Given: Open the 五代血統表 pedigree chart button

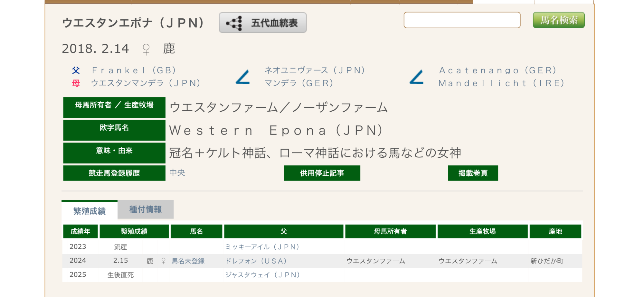Looking at the screenshot, I should pyautogui.click(x=262, y=23).
